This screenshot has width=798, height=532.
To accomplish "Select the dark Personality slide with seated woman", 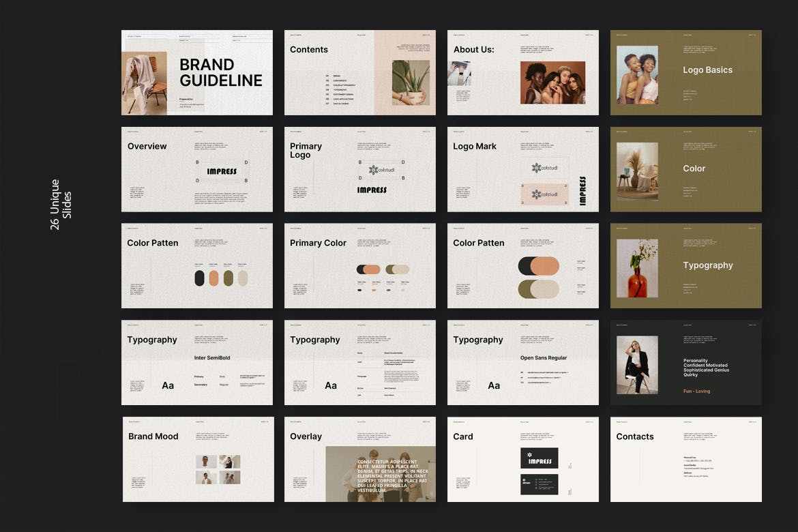I will coord(686,363).
